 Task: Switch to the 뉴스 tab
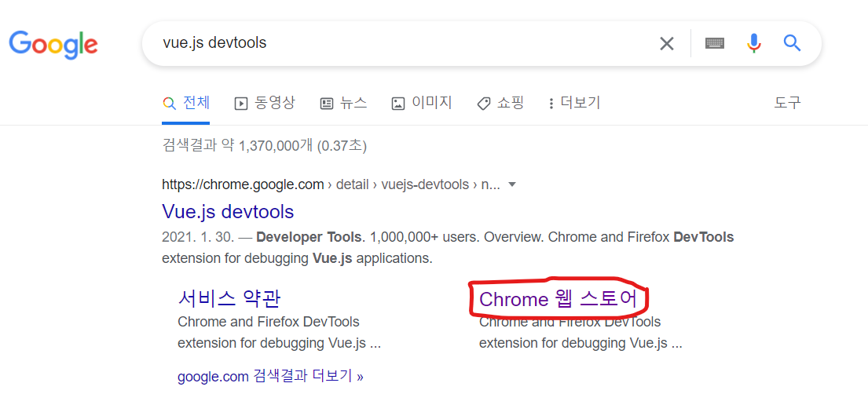(343, 103)
